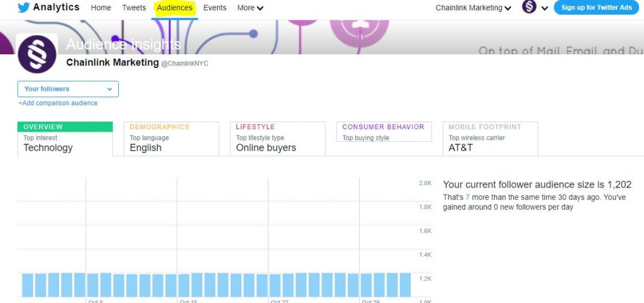The width and height of the screenshot is (644, 303).
Task: Click the green 7 follower change number
Action: click(467, 197)
